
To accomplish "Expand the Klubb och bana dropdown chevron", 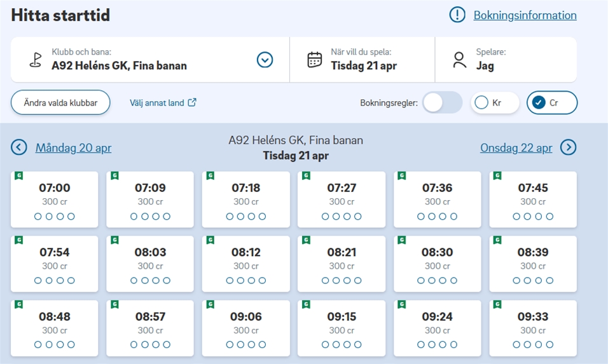I will (x=265, y=60).
